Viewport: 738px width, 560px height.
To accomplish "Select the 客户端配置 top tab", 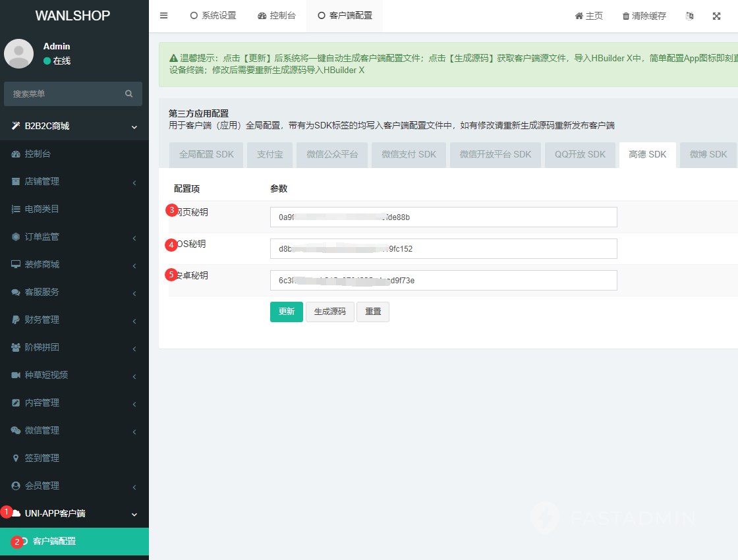I will click(x=345, y=16).
